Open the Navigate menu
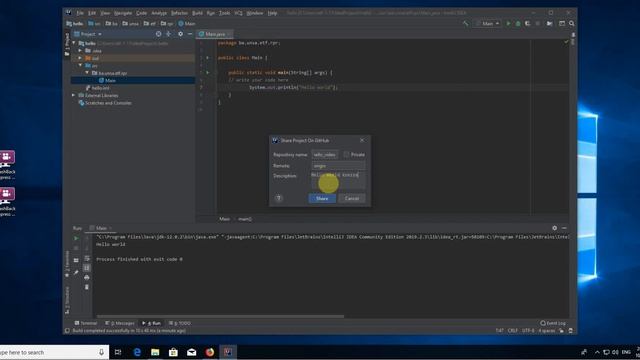640x360 pixels. click(123, 13)
